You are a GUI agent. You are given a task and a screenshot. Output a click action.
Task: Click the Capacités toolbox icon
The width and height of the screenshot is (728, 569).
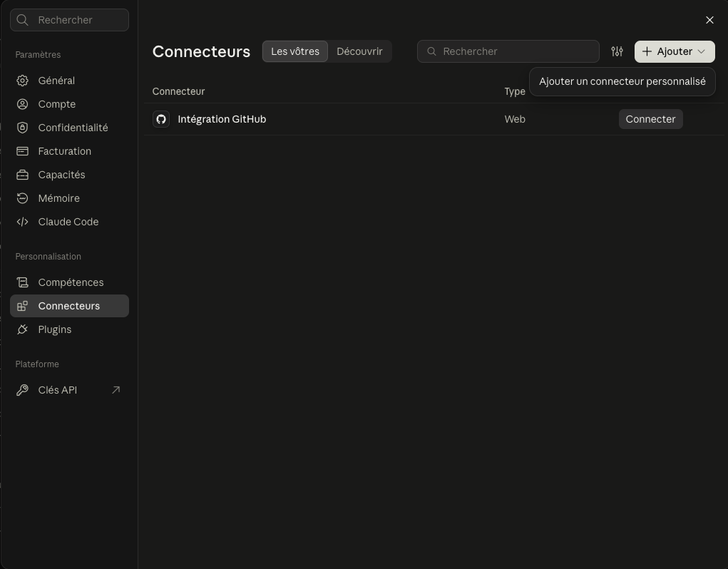click(22, 175)
